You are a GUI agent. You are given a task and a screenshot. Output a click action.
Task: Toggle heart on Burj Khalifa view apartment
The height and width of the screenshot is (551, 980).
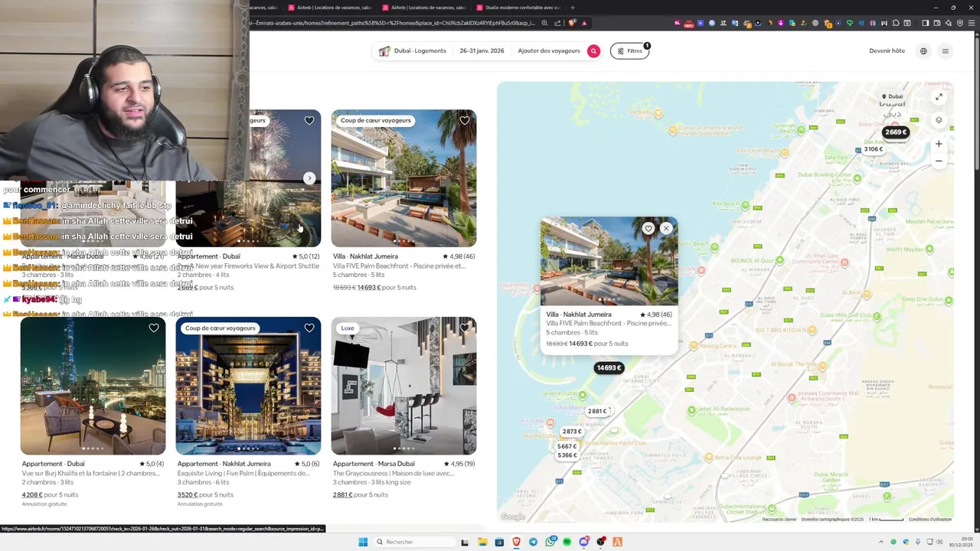154,328
